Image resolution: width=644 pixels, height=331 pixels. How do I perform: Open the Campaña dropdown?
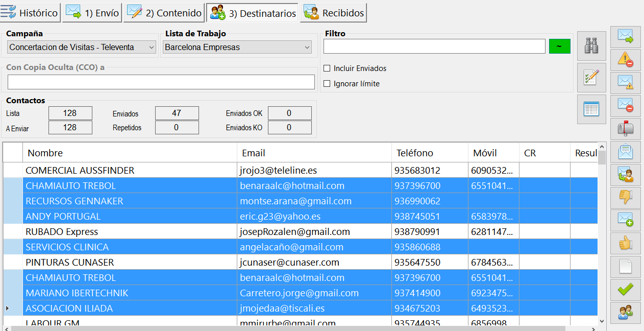point(82,48)
